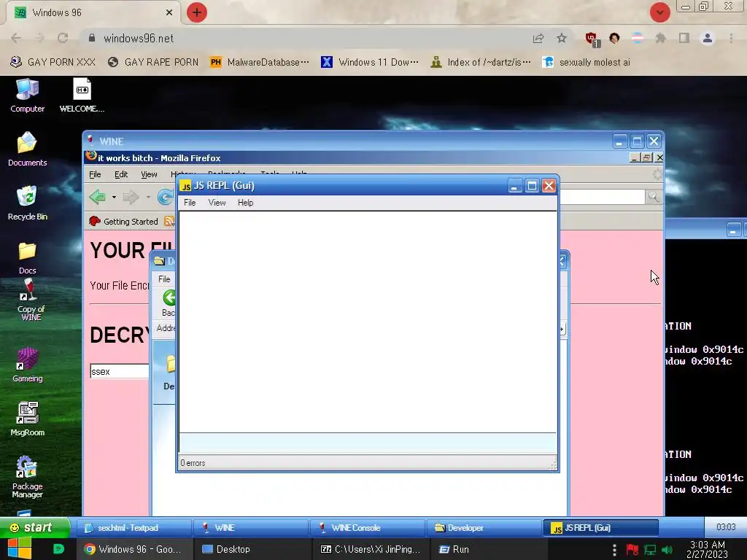Open forward-history dropdown arrow in Firefox
This screenshot has width=747, height=560.
[148, 197]
